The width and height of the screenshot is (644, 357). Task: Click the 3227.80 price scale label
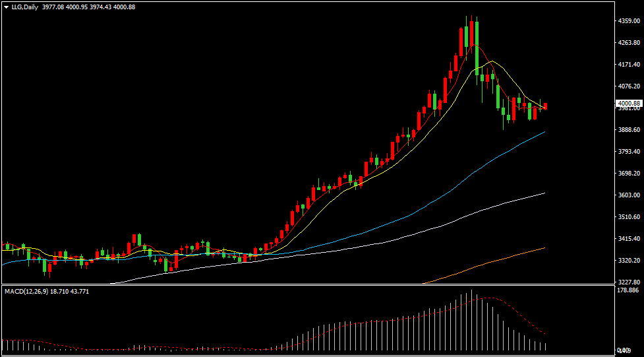point(628,282)
